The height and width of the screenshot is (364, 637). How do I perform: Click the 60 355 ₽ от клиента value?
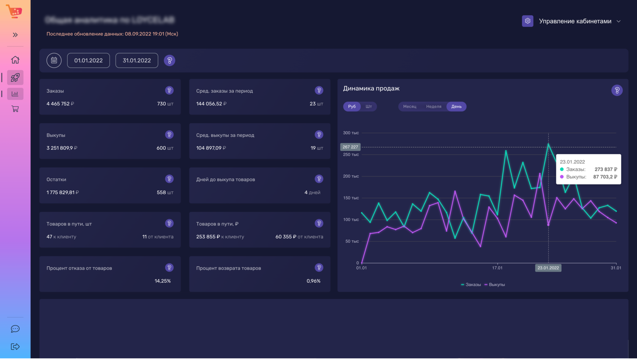point(299,237)
